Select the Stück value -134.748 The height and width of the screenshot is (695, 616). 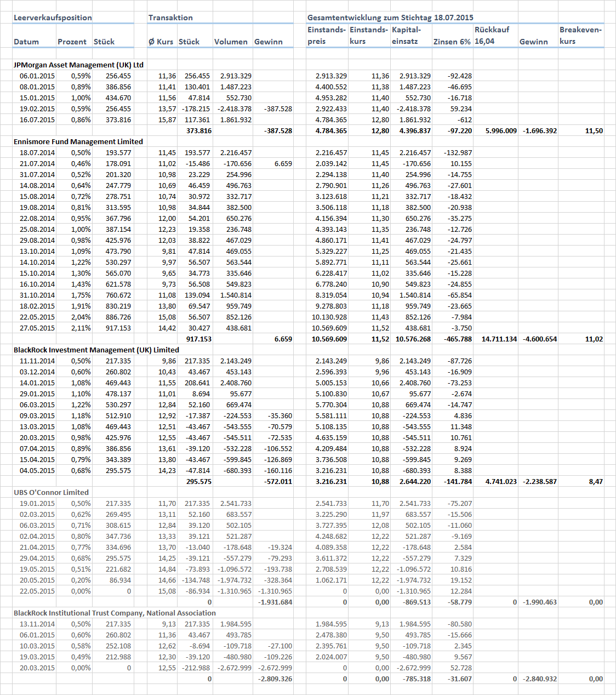196,580
